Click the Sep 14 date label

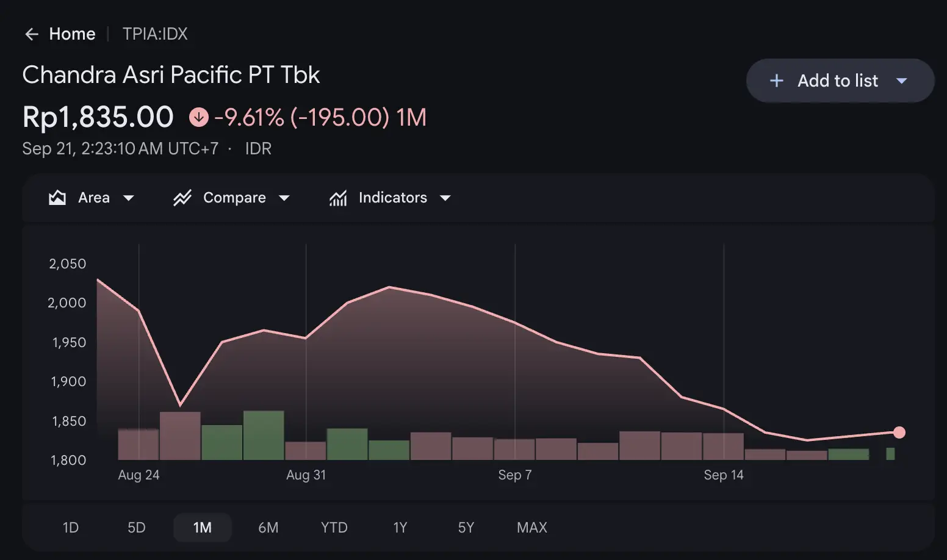(x=724, y=475)
